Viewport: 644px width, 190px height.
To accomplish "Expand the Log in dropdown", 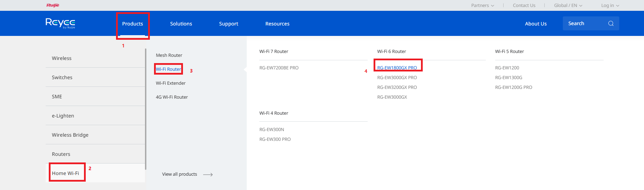I will (610, 5).
